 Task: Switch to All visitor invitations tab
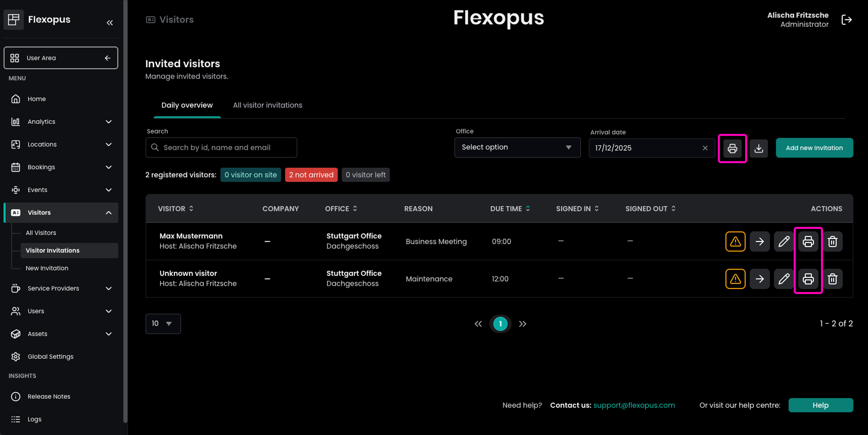point(267,105)
